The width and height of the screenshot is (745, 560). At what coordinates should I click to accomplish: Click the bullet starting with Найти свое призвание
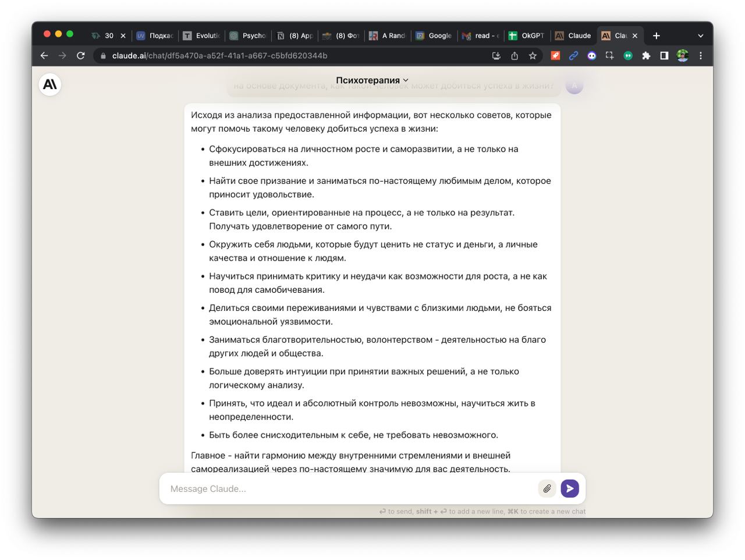[x=380, y=187]
